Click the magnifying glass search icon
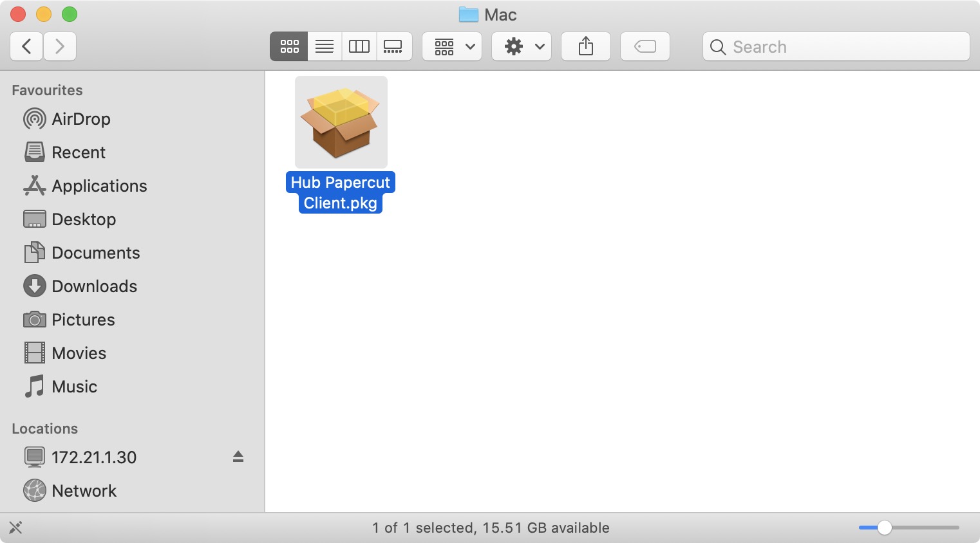Image resolution: width=980 pixels, height=543 pixels. tap(718, 47)
